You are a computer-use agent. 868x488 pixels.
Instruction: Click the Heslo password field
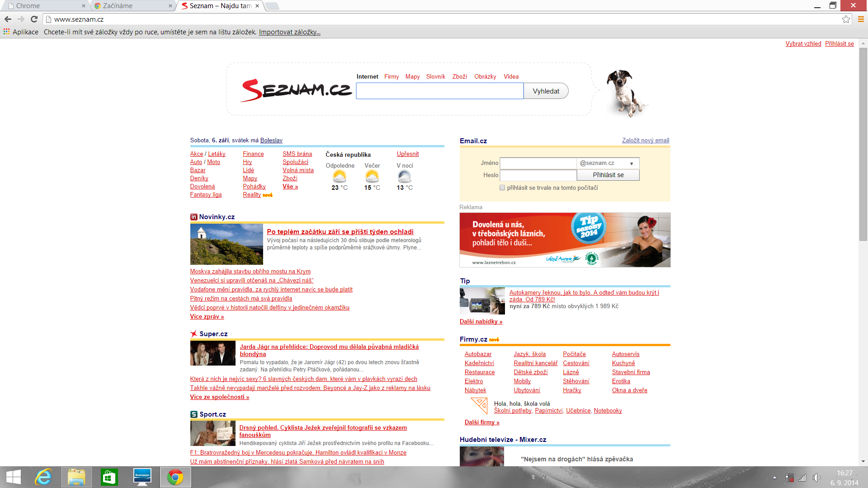click(538, 175)
